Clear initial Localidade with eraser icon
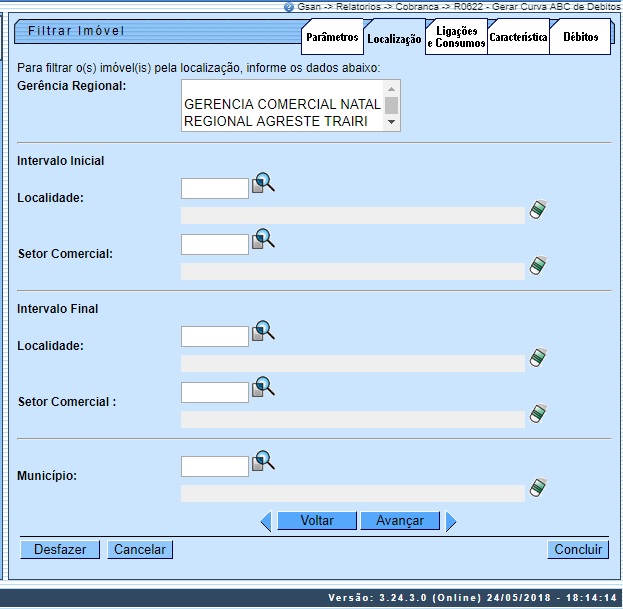Screen dimensions: 623x609 point(538,209)
